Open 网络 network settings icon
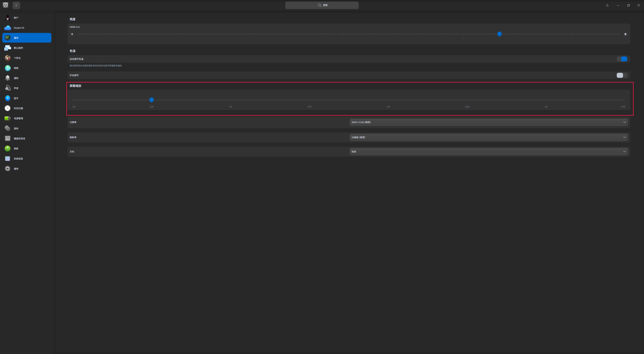644x354 pixels. point(8,68)
